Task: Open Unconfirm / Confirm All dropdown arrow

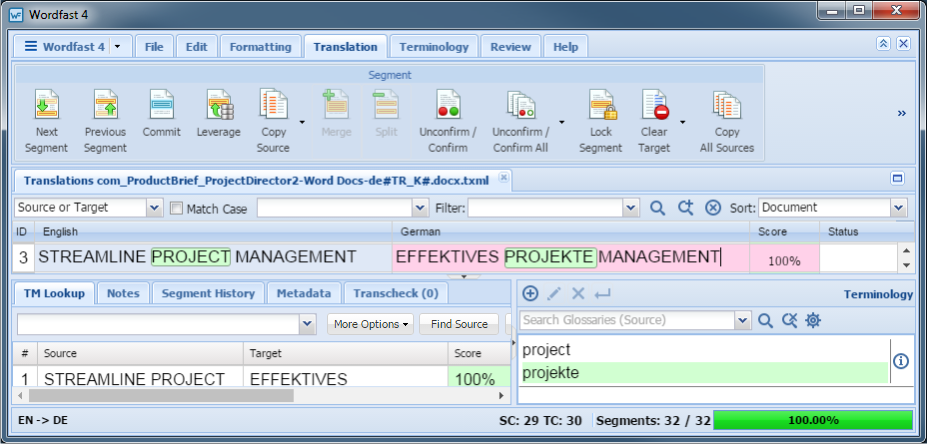Action: (x=561, y=122)
